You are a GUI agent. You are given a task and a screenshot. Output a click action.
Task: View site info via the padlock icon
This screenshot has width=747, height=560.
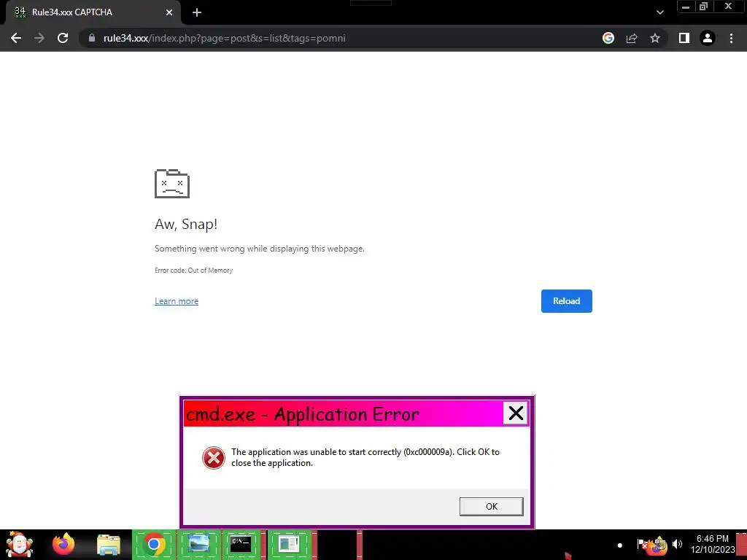(x=92, y=38)
